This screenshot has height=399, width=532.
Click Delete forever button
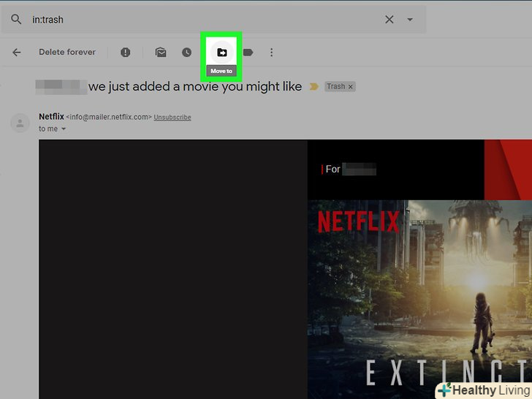(67, 52)
